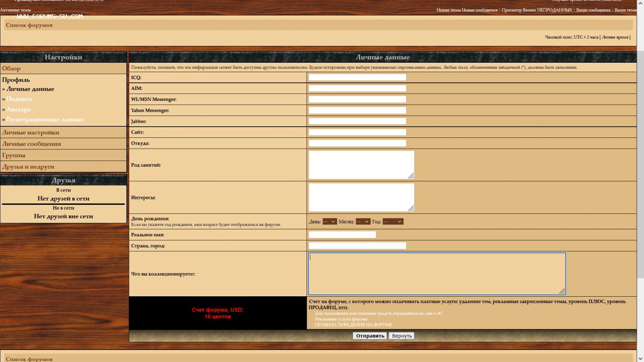Open Регистрационные данные link
The height and width of the screenshot is (362, 644).
pyautogui.click(x=45, y=120)
